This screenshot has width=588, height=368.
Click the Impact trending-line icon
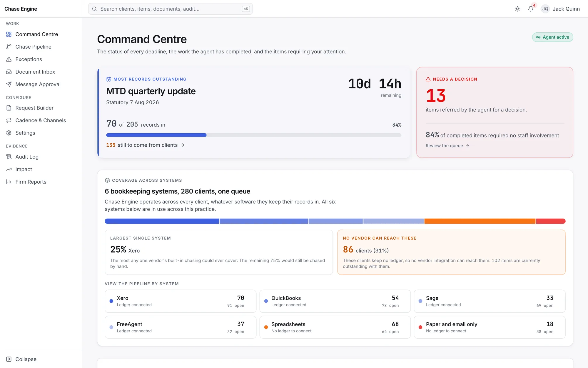click(x=9, y=169)
